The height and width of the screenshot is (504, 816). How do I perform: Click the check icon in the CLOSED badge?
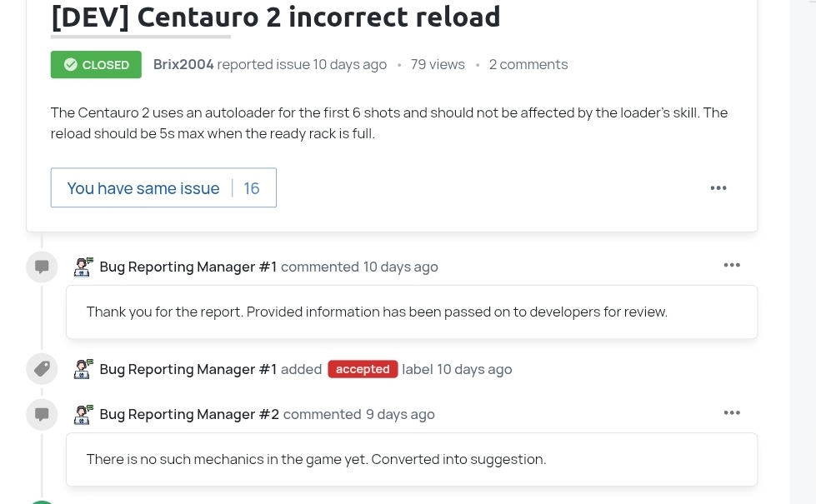coord(71,65)
